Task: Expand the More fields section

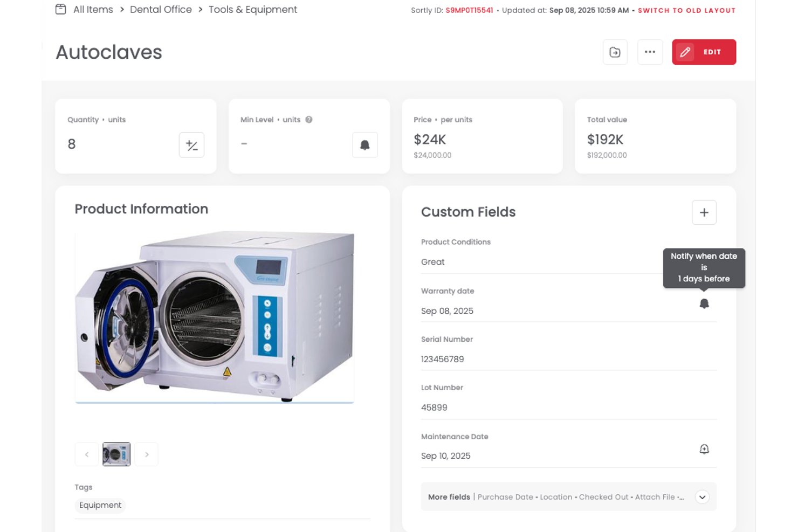Action: 702,497
